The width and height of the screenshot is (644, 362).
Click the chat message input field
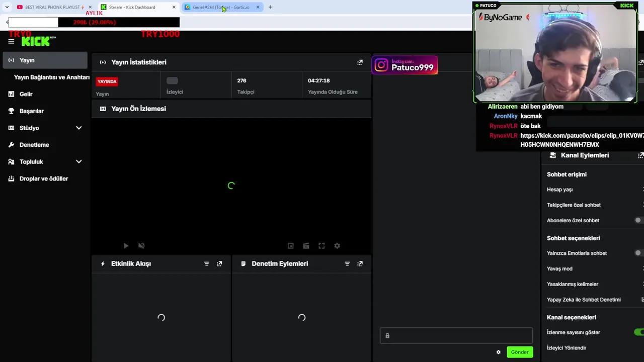click(456, 335)
